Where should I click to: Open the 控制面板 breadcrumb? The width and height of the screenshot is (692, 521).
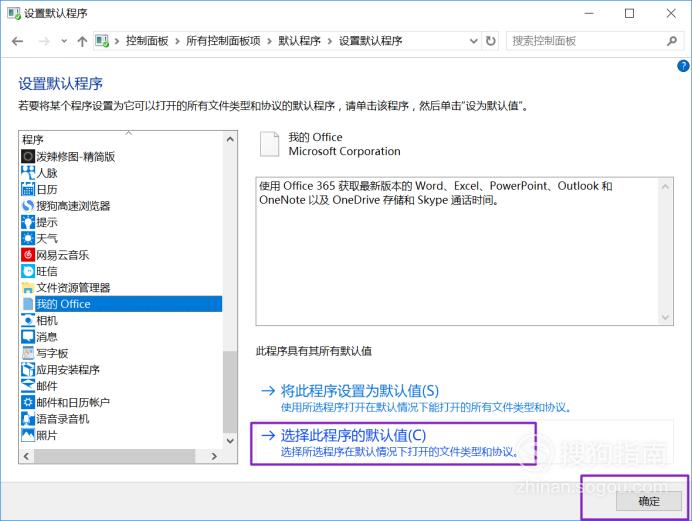click(147, 41)
